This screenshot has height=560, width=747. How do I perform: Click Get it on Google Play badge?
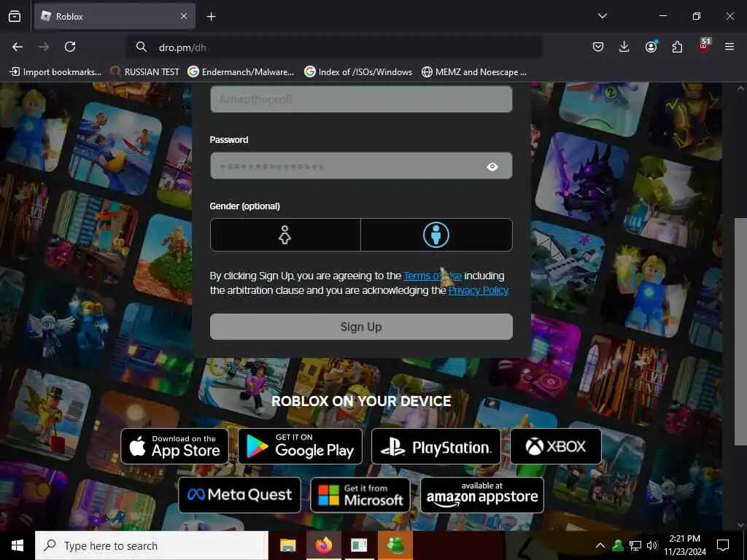click(300, 446)
